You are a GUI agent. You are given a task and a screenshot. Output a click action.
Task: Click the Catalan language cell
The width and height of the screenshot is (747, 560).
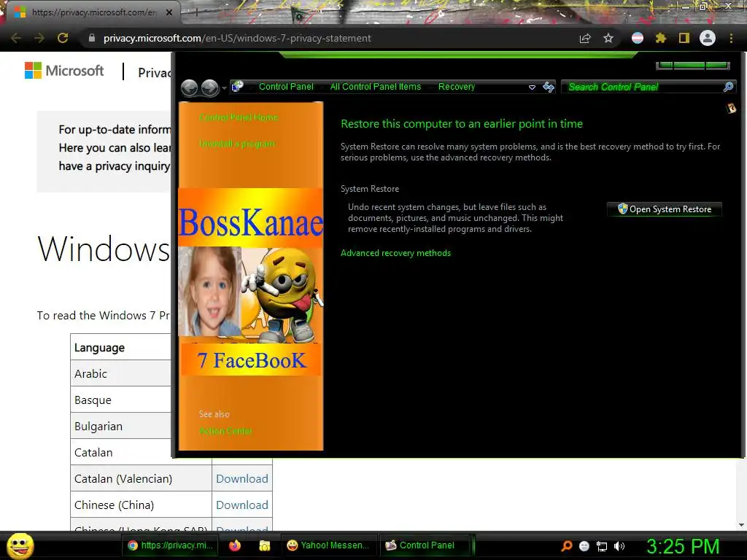120,452
